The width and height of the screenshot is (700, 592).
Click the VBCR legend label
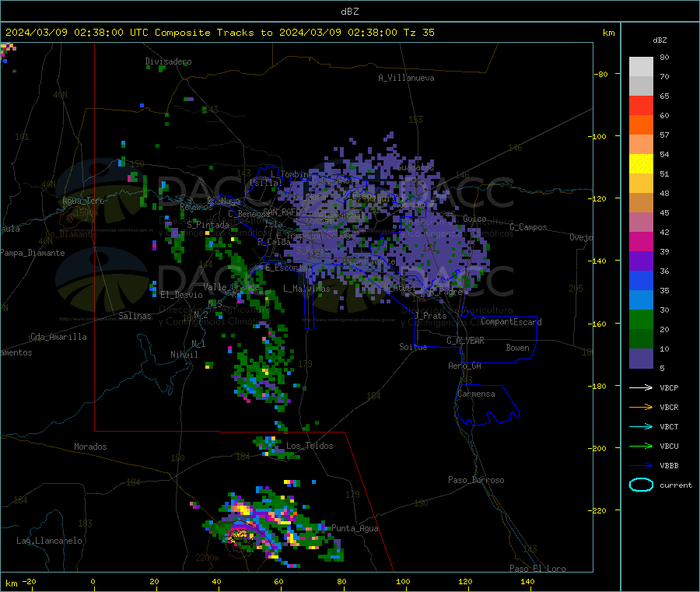[669, 407]
